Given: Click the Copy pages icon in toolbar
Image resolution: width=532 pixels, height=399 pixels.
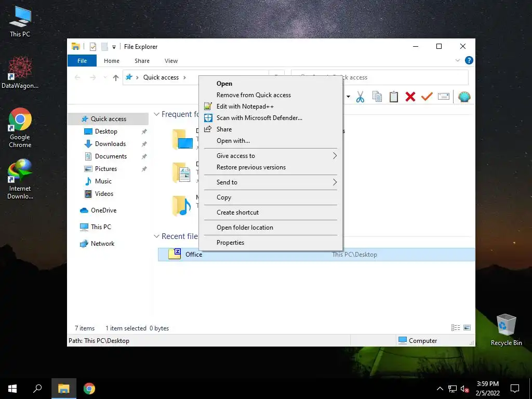Looking at the screenshot, I should click(377, 97).
